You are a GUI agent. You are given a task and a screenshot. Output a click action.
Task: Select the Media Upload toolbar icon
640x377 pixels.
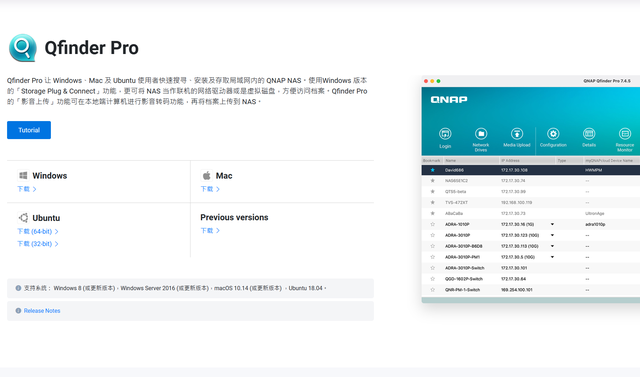pyautogui.click(x=517, y=133)
